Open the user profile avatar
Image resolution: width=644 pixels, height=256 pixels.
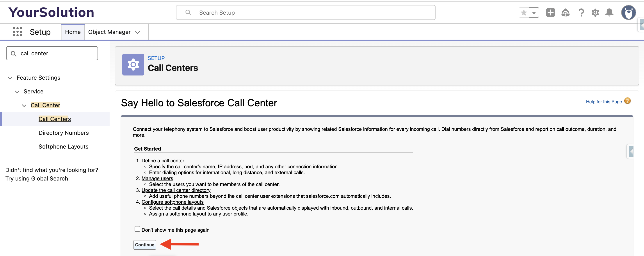click(x=628, y=12)
